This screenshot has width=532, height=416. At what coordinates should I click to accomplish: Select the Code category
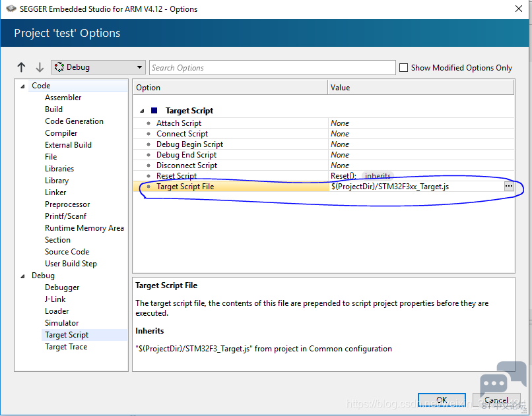[x=41, y=86]
